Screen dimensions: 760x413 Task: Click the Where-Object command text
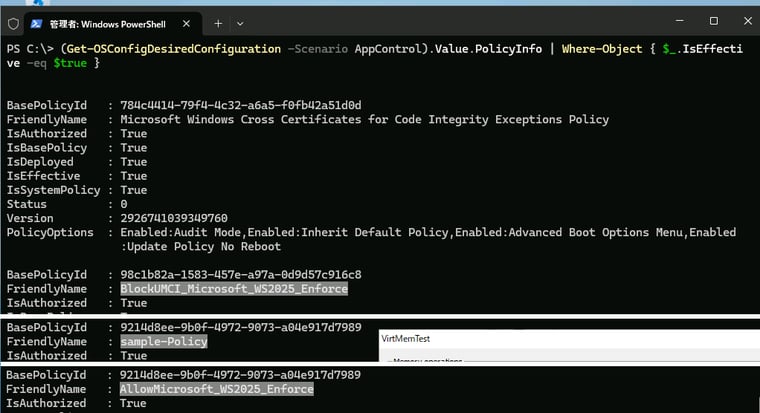(x=602, y=49)
